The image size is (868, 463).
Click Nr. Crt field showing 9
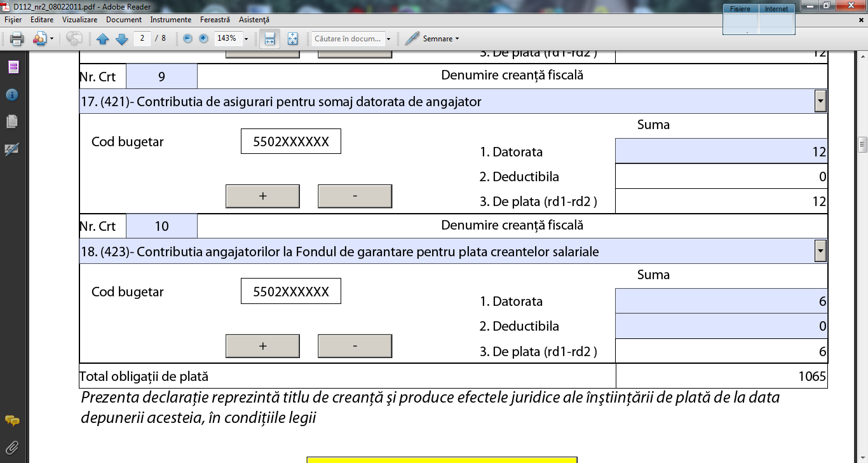[161, 76]
